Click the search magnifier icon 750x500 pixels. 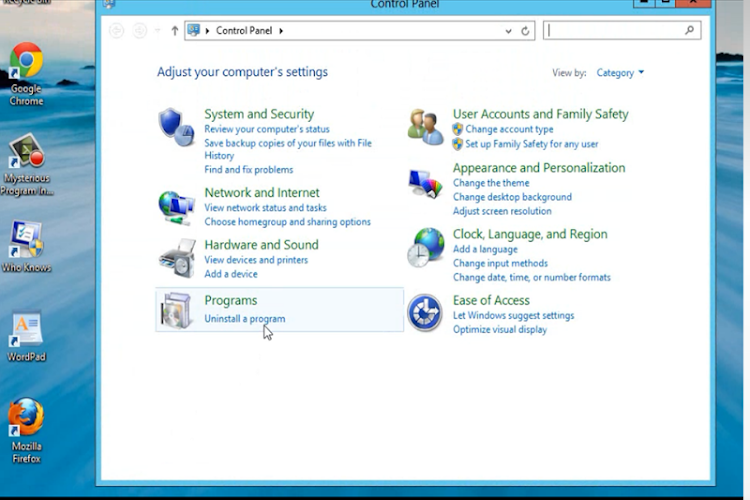pyautogui.click(x=689, y=30)
